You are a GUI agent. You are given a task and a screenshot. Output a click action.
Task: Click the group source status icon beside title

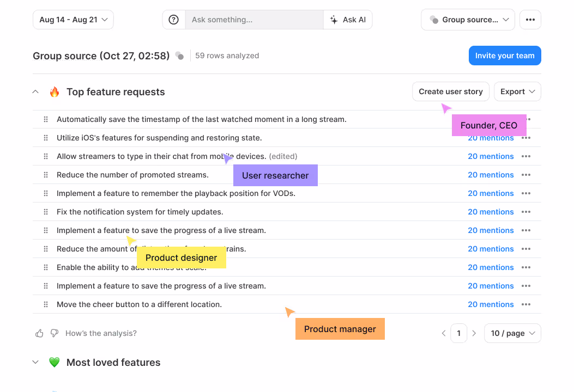(x=179, y=56)
